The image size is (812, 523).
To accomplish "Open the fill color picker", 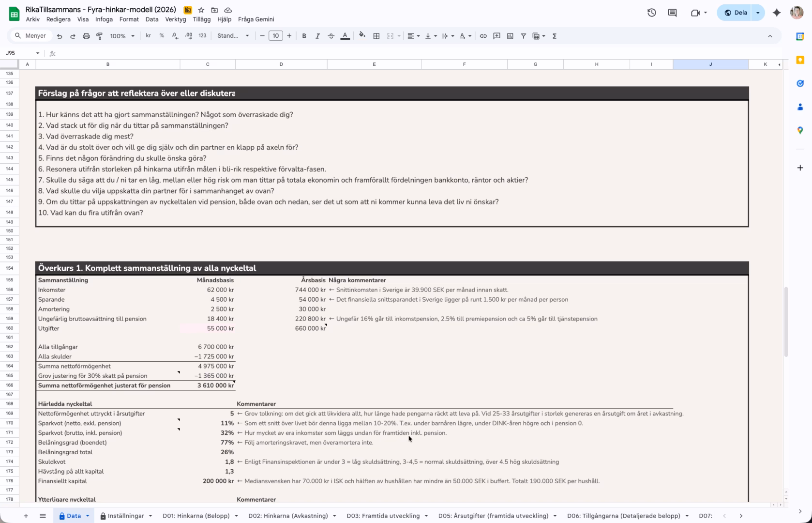I will [362, 36].
